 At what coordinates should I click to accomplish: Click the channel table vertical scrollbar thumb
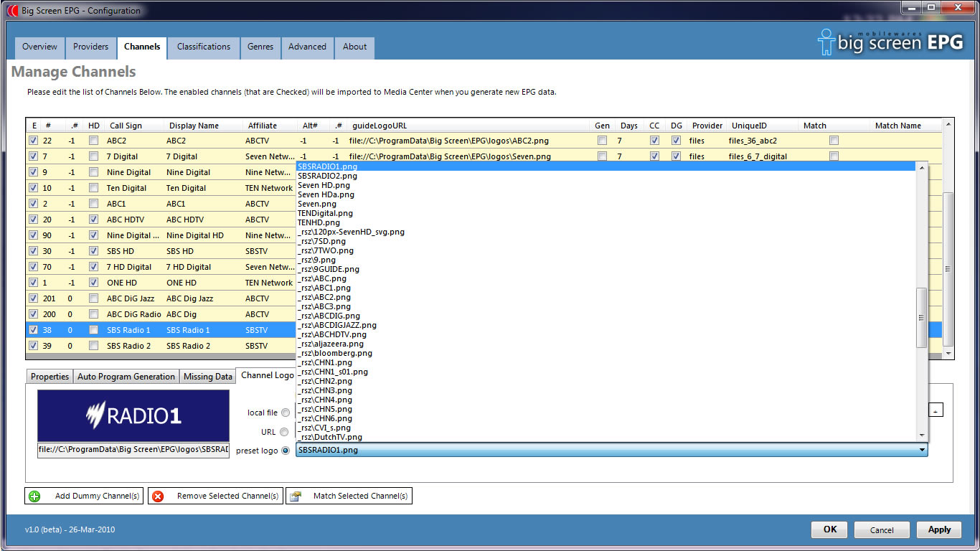[x=948, y=269]
